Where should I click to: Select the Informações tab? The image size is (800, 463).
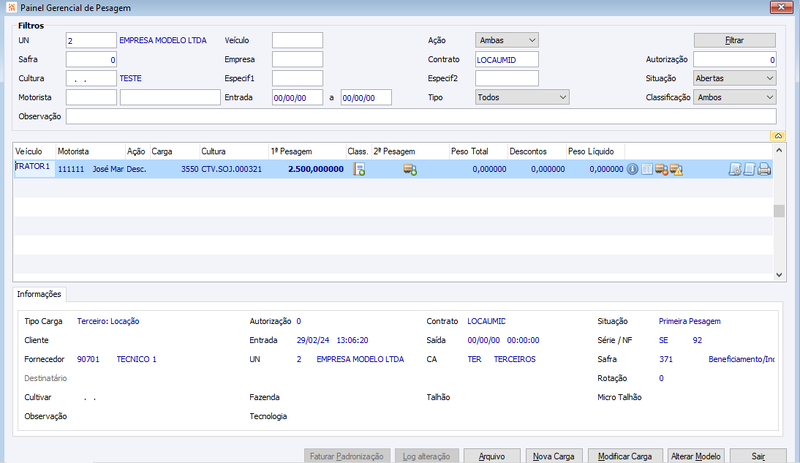tap(39, 294)
